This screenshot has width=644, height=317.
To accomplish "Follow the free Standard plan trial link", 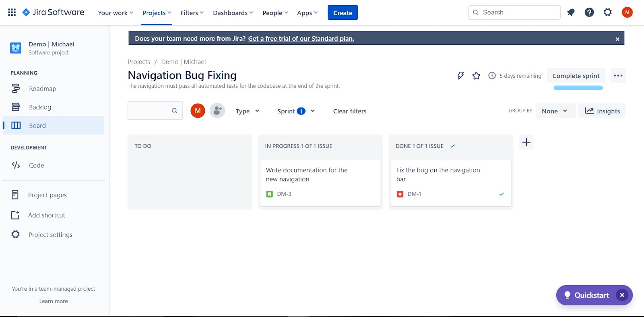I will (301, 39).
